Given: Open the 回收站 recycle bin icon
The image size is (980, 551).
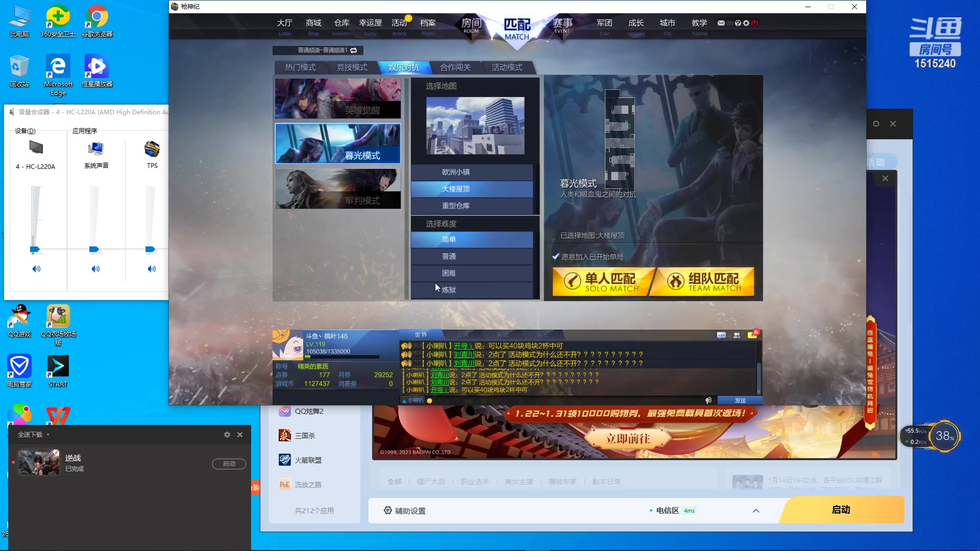Looking at the screenshot, I should tap(19, 71).
